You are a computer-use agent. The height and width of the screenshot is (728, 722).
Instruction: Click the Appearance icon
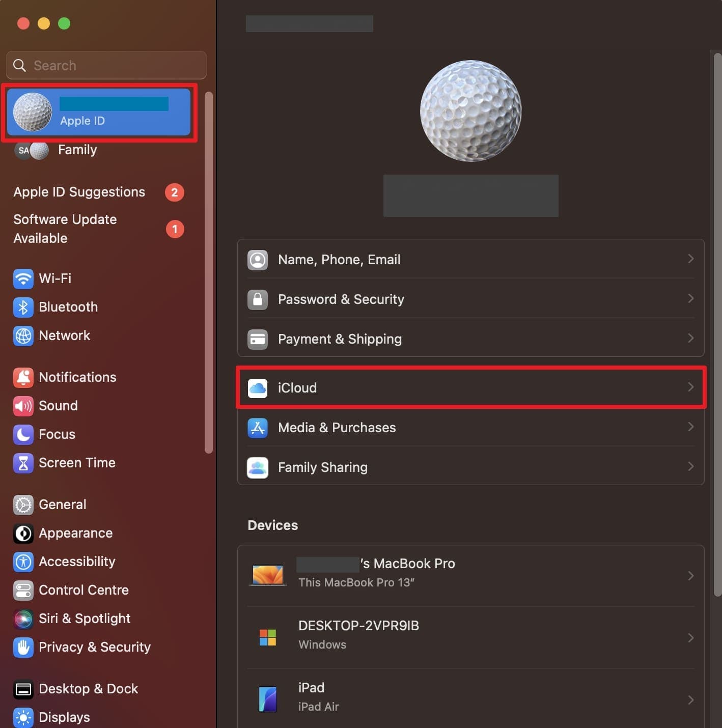[x=23, y=533]
